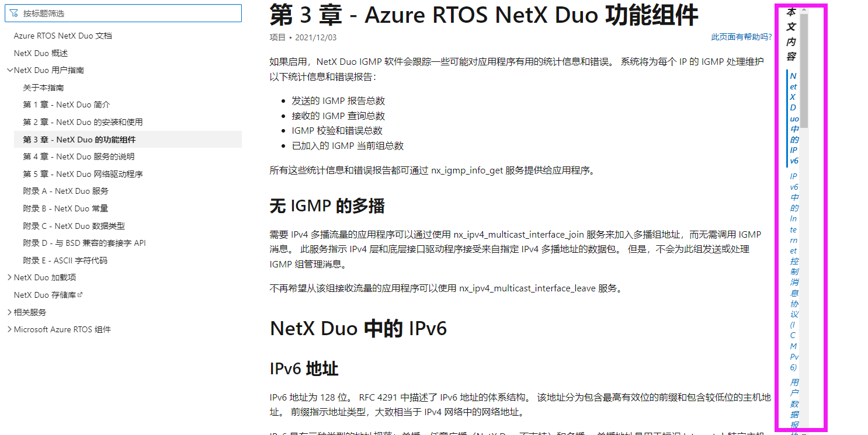
Task: Click the 本文内容 panel scrollbar thumb
Action: (x=804, y=70)
